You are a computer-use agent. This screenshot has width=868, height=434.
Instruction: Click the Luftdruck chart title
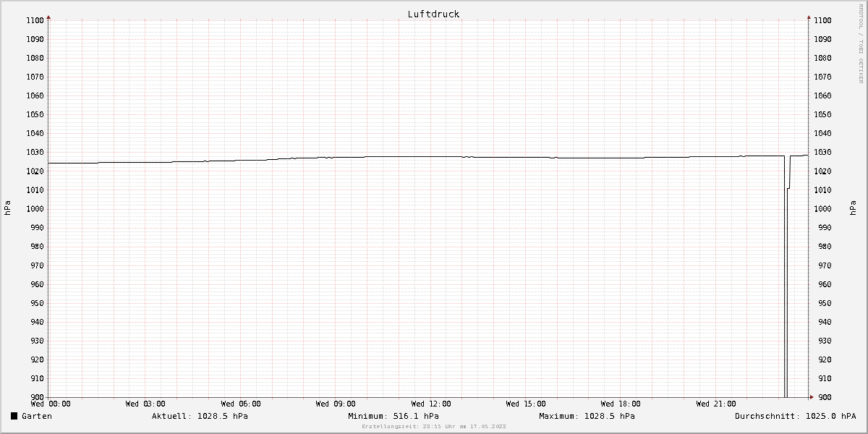(433, 14)
